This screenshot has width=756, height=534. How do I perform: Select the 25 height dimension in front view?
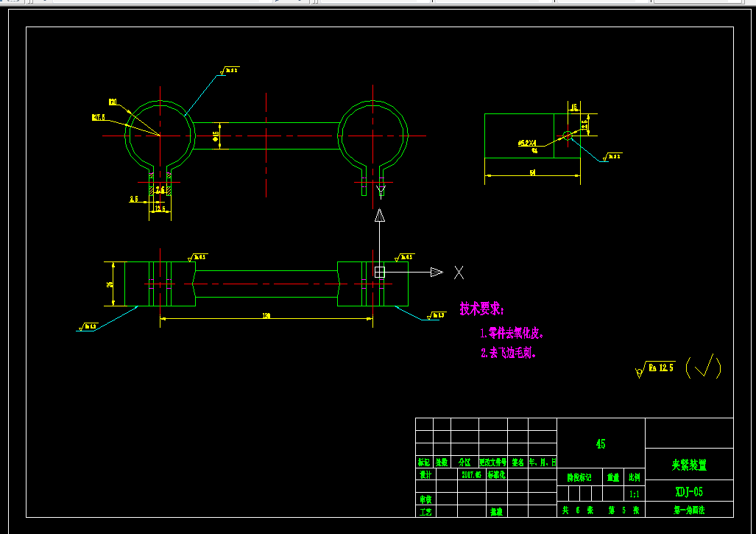pyautogui.click(x=110, y=284)
